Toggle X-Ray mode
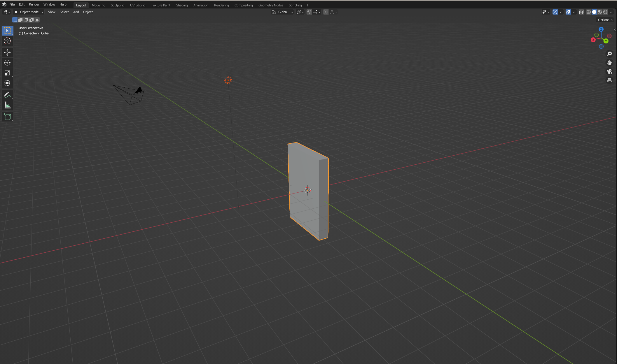This screenshot has height=364, width=617. click(x=581, y=12)
